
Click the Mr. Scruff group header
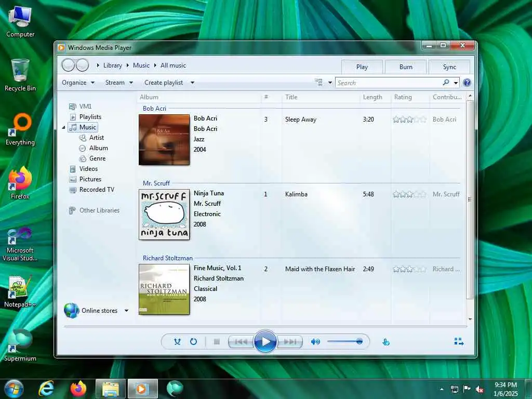(x=156, y=183)
